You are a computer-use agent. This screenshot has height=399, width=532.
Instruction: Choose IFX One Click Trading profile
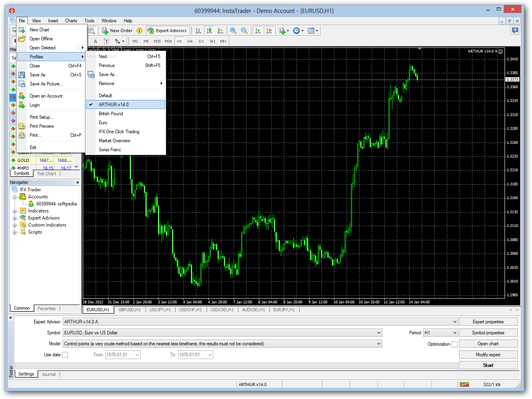(125, 132)
